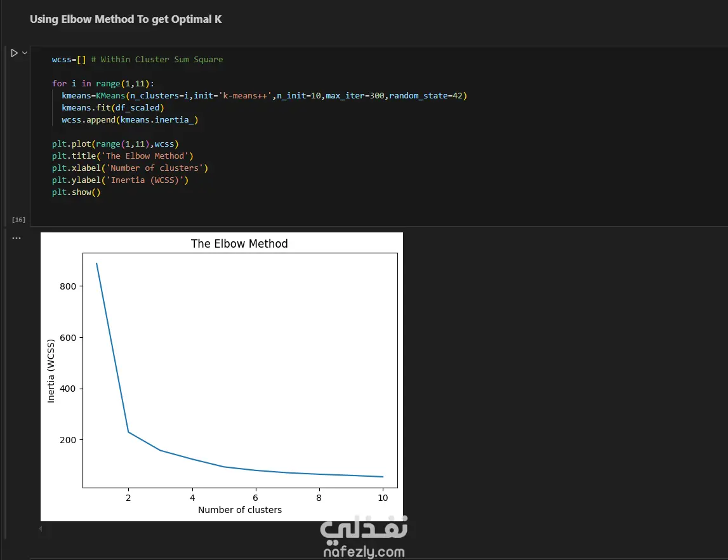Click the wcss.append(kmeans.inertia_) line

(134, 120)
